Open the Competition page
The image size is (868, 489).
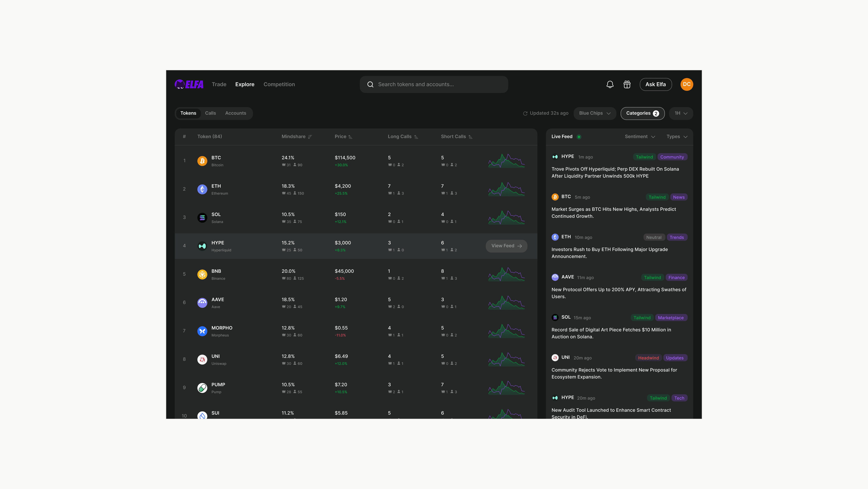pos(279,84)
